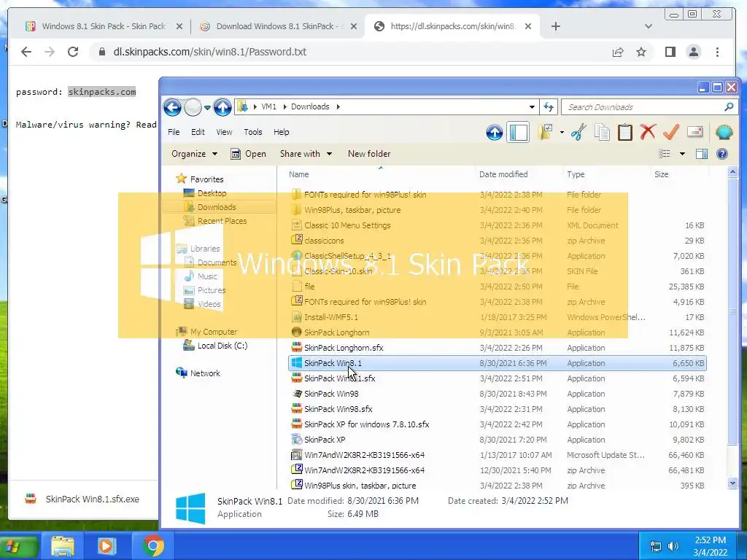Open the Help menu in Explorer
The image size is (747, 560).
[281, 133]
